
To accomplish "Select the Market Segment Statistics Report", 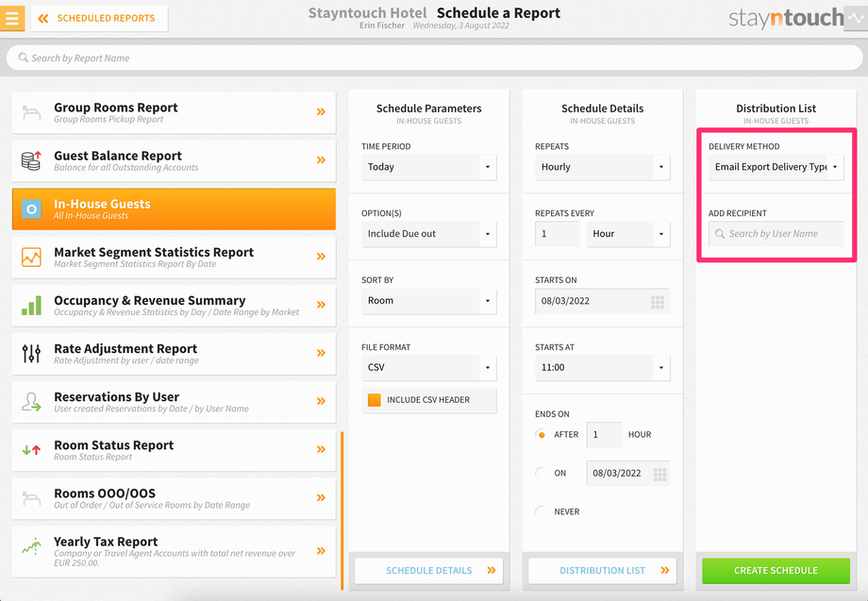I will click(174, 258).
